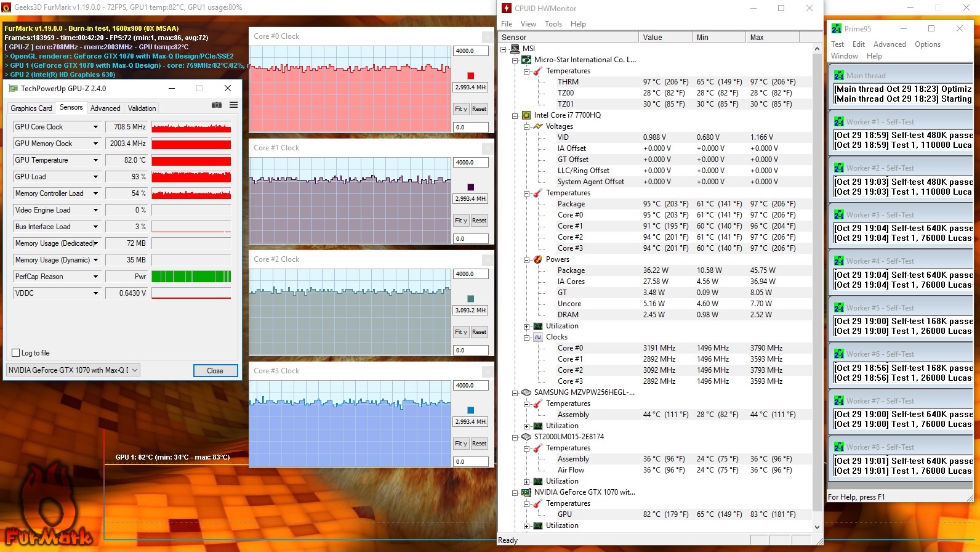
Task: Open the GPU Core Clock sensor dropdown
Action: [95, 127]
